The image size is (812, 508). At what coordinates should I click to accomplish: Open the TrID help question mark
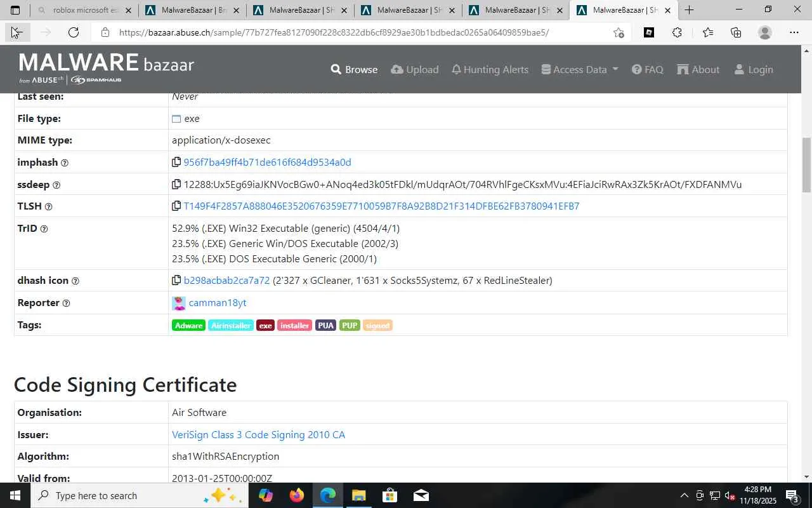(44, 229)
